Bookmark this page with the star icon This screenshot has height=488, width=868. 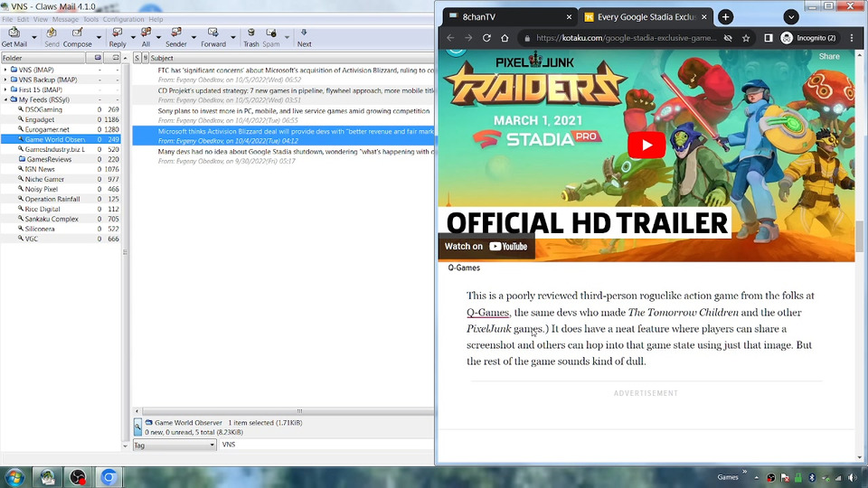pos(746,38)
